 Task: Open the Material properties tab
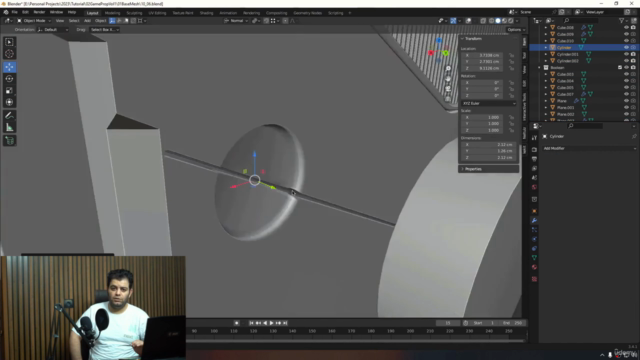[534, 267]
